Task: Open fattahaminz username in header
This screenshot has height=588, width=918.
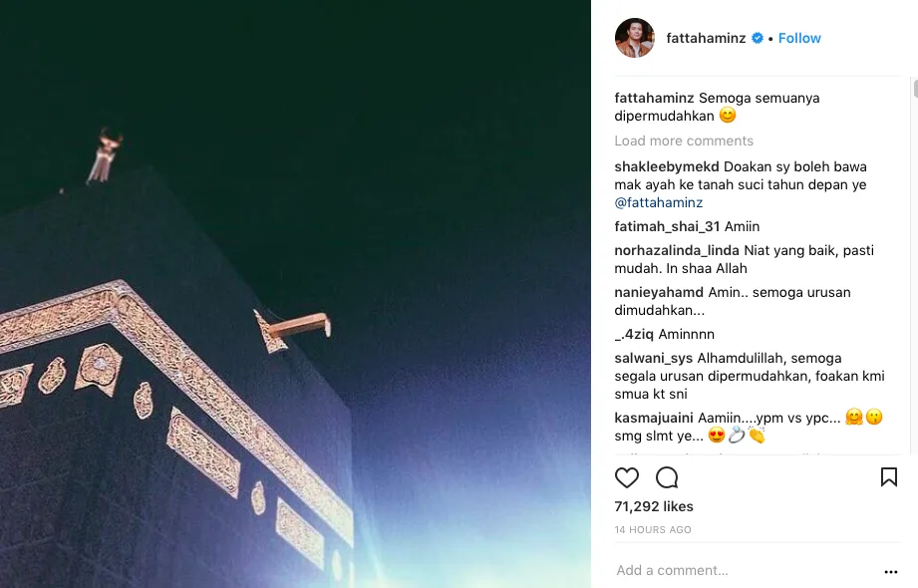Action: coord(706,38)
